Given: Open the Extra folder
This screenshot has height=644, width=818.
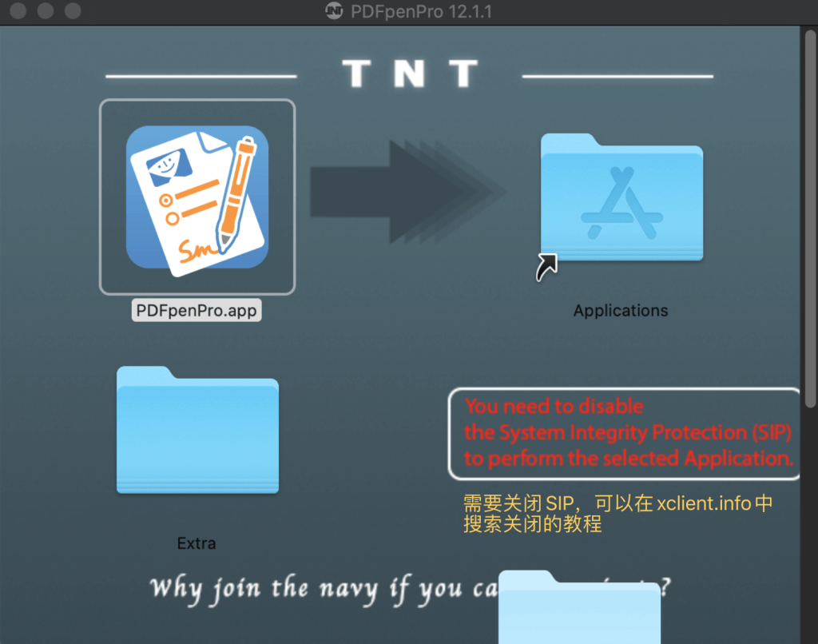Looking at the screenshot, I should tap(197, 430).
